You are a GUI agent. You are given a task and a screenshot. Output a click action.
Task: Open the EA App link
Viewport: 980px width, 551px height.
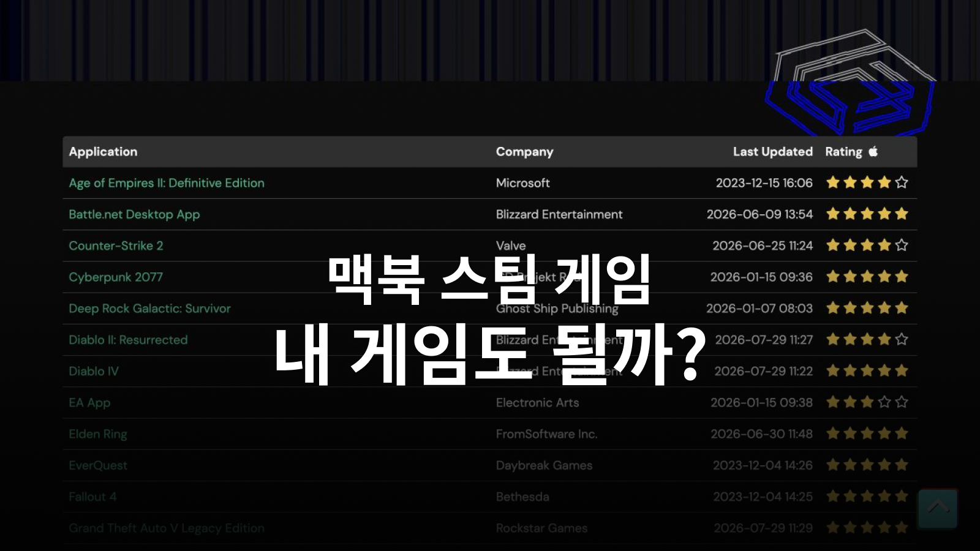pos(89,403)
